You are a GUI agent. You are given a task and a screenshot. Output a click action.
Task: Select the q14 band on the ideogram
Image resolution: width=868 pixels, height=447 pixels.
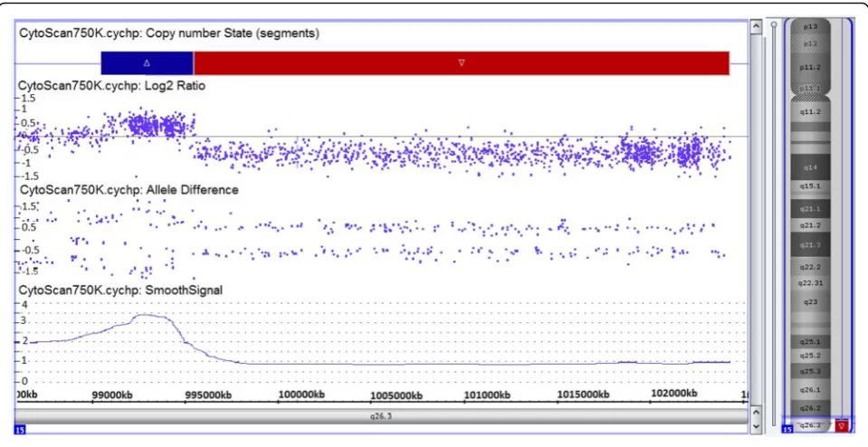810,167
